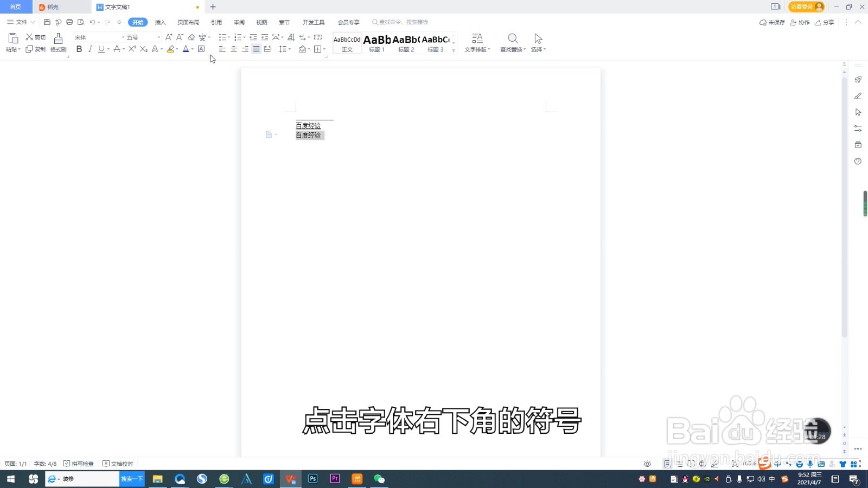Toggle Align Right paragraph alignment

245,49
